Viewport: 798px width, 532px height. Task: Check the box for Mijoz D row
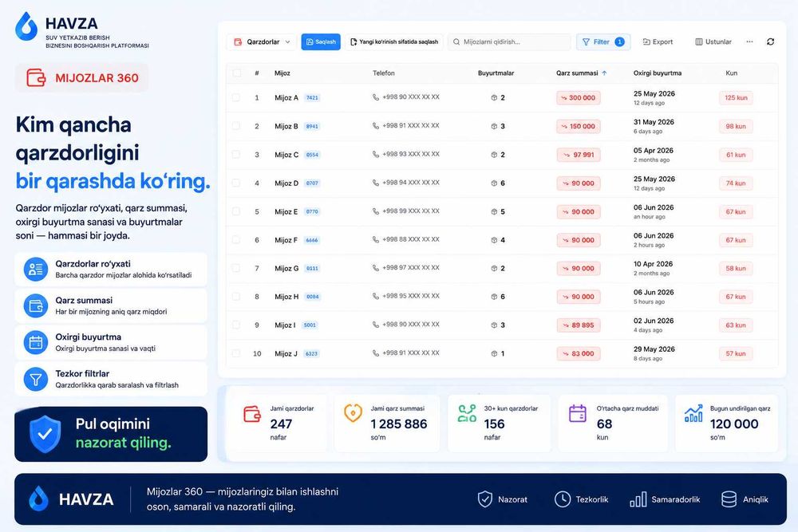click(x=236, y=183)
